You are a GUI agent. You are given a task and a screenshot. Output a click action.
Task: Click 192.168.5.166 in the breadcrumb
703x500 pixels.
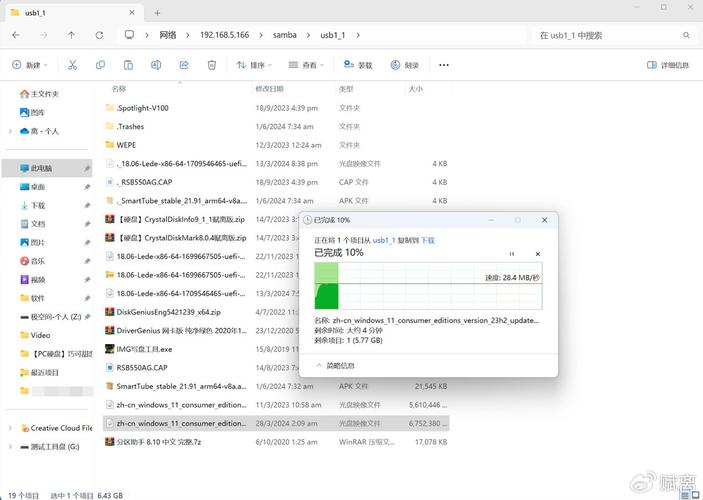click(225, 35)
